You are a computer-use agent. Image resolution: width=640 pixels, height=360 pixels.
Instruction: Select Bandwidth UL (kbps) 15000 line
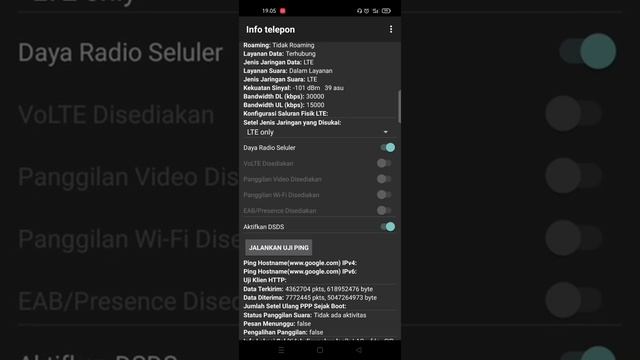tap(284, 105)
